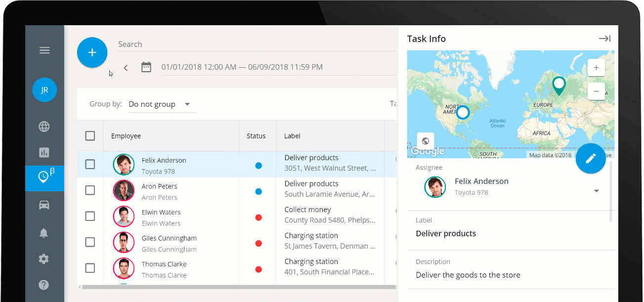Toggle the select-all checkbox in table header
The width and height of the screenshot is (644, 302).
pos(90,136)
